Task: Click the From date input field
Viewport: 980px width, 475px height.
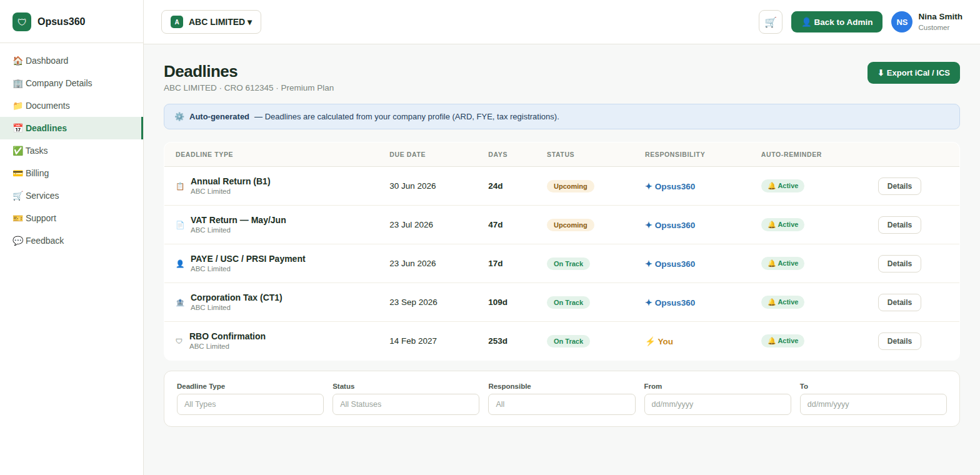Action: [717, 404]
